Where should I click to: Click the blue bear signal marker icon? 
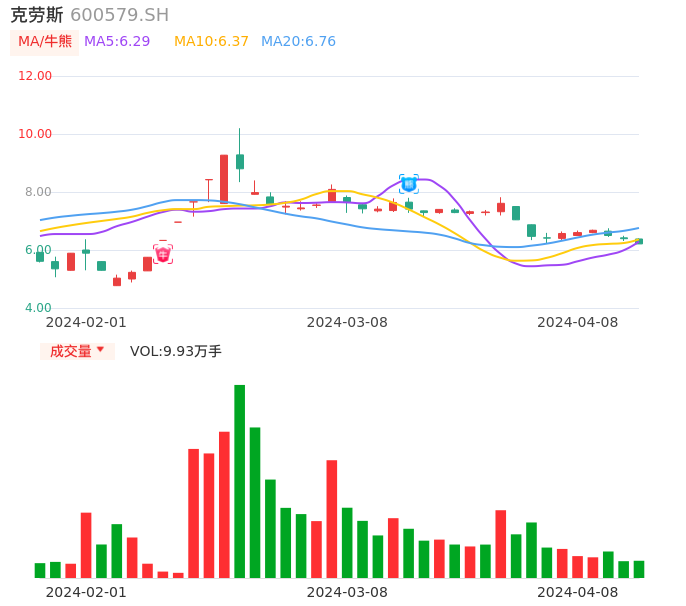point(409,184)
